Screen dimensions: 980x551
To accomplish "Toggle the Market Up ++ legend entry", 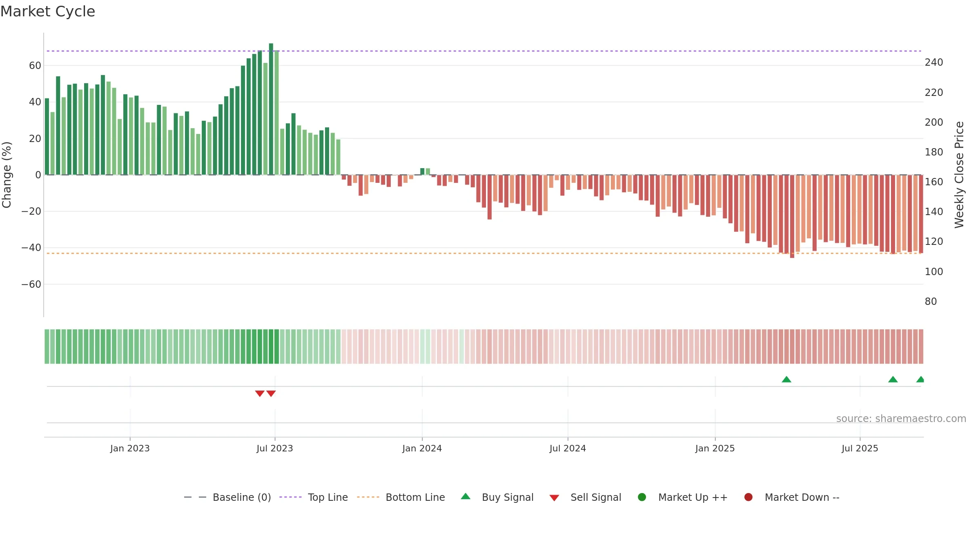I will pos(682,497).
